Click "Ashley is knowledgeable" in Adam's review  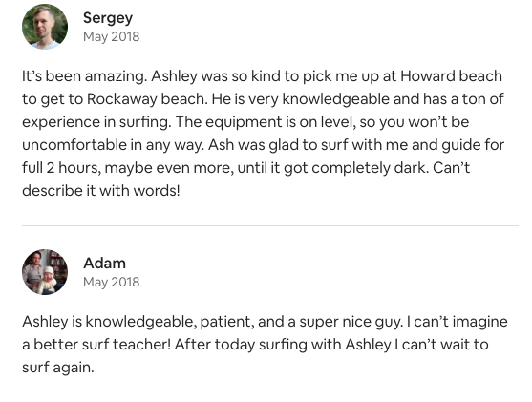click(110, 322)
